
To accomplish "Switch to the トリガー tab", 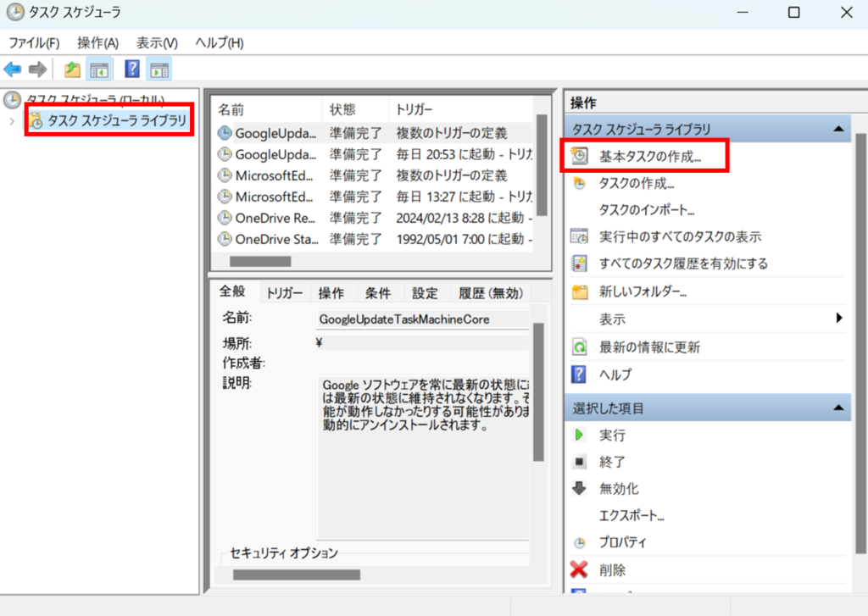I will pos(284,293).
